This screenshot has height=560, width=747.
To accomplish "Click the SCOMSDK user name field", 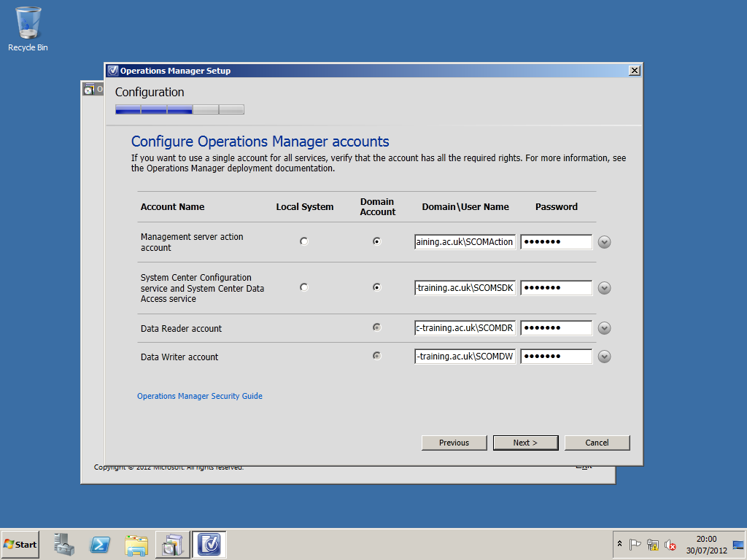I will (465, 287).
